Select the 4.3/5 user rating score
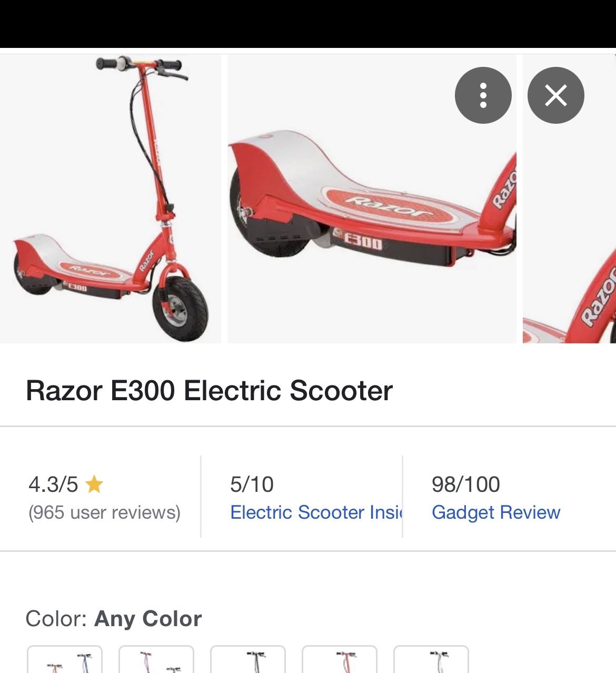Viewport: 616px width, 673px height. tap(53, 484)
